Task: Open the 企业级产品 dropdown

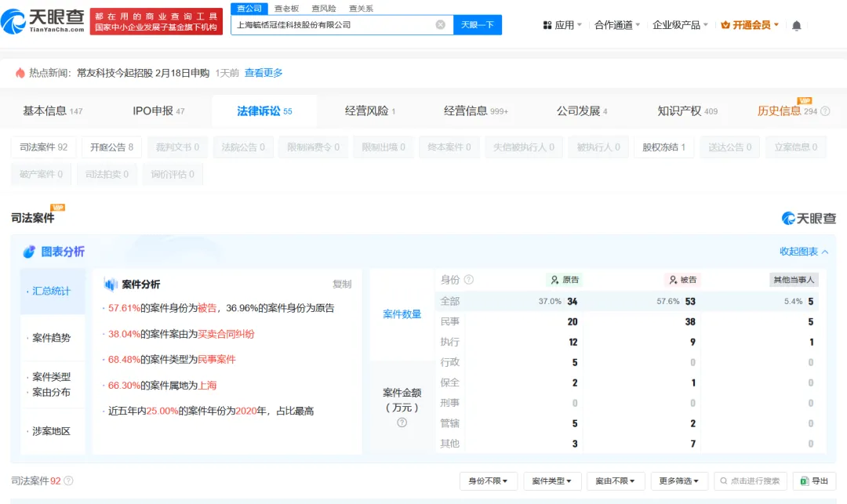Action: tap(680, 25)
